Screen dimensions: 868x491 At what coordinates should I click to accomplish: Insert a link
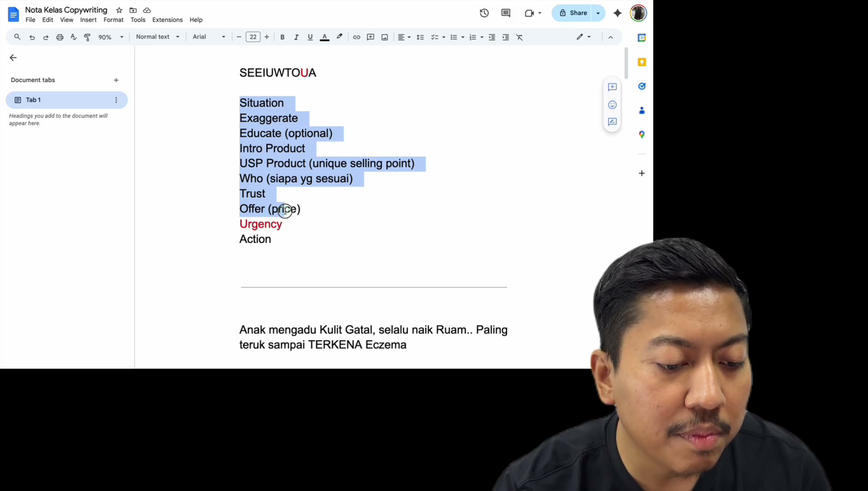click(x=357, y=37)
